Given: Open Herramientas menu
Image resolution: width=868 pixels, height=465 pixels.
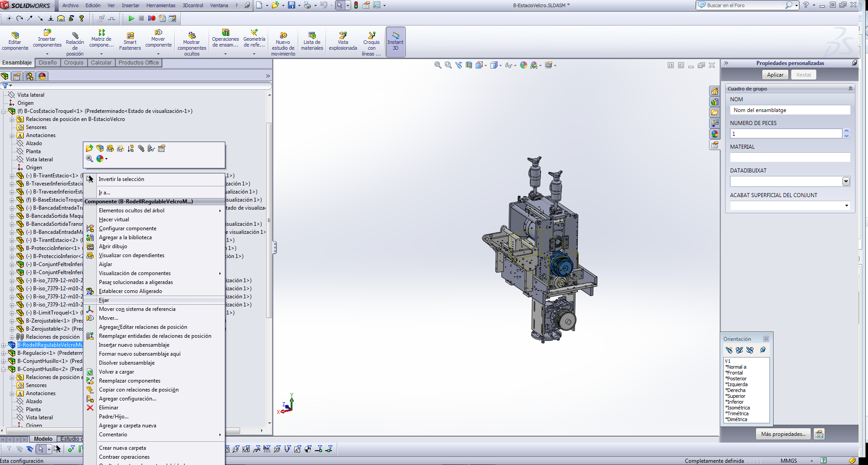Looking at the screenshot, I should pos(161,5).
